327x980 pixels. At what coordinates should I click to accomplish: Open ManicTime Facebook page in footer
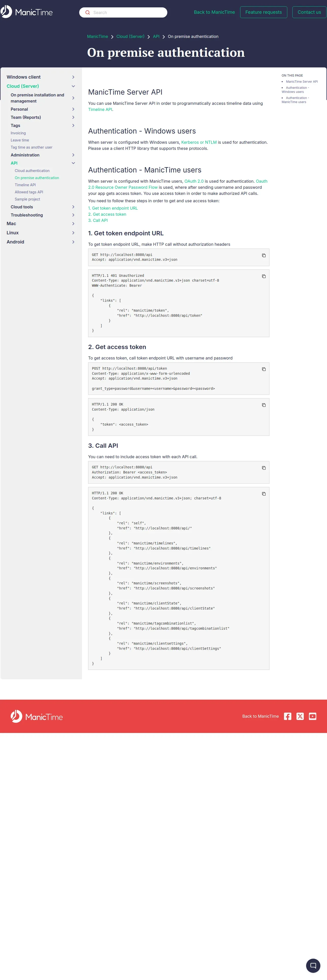288,716
